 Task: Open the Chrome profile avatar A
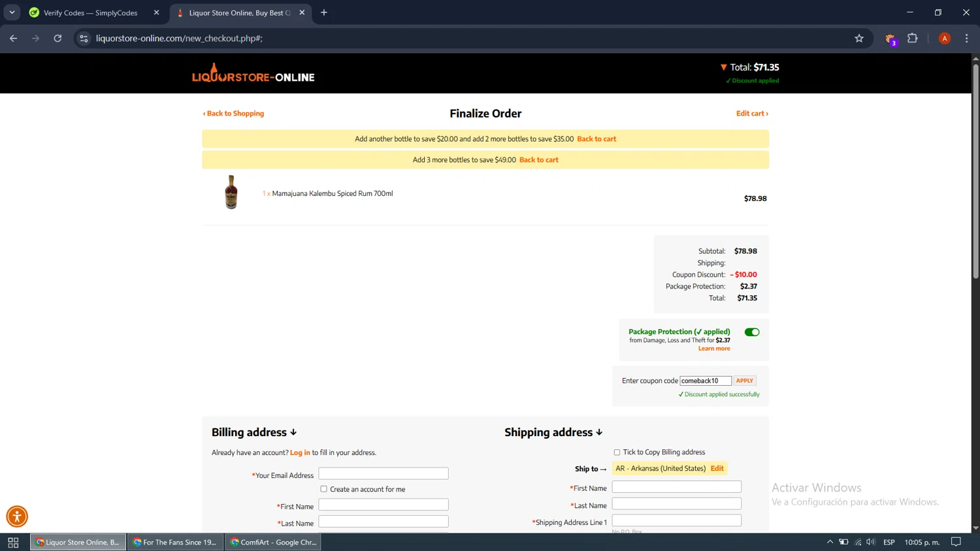tap(945, 39)
